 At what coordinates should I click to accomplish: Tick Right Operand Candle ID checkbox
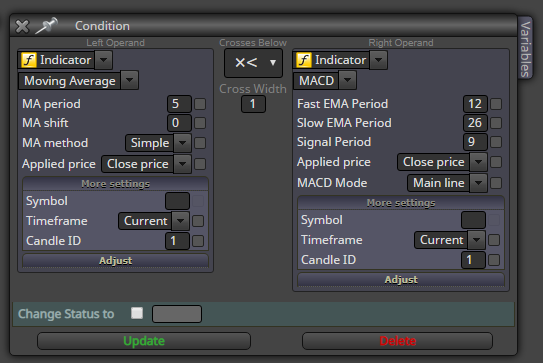[x=494, y=260]
